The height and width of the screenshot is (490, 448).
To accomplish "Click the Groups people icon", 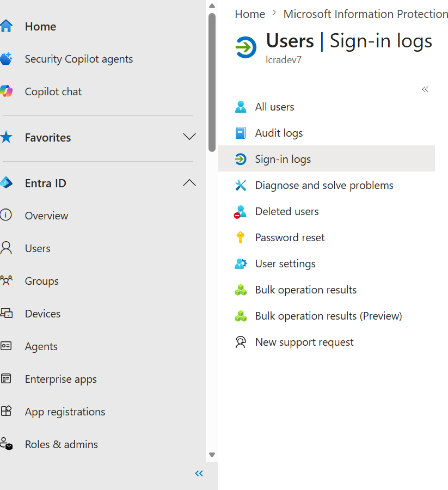I will [6, 280].
